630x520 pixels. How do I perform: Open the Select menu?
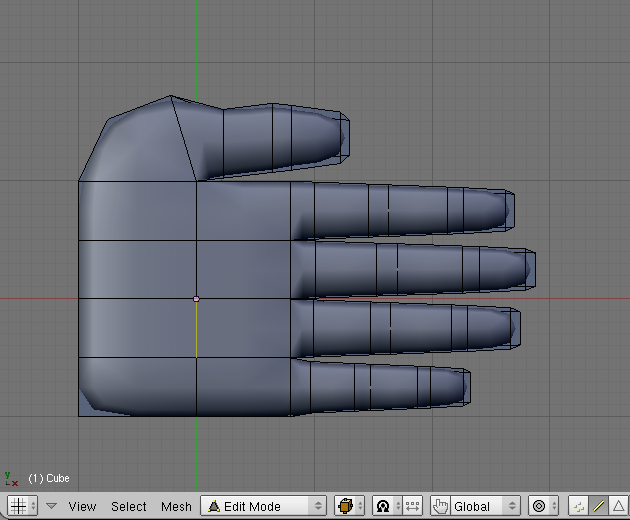129,506
